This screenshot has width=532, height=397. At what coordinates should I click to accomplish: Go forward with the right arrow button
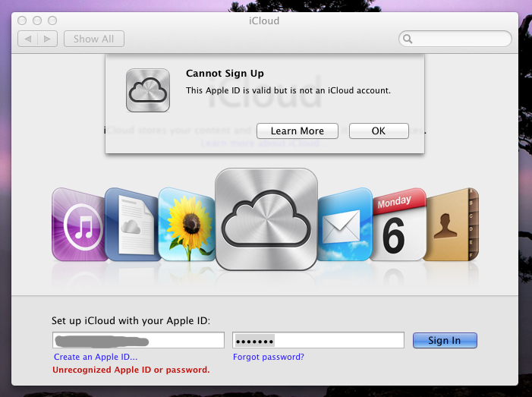pyautogui.click(x=48, y=39)
